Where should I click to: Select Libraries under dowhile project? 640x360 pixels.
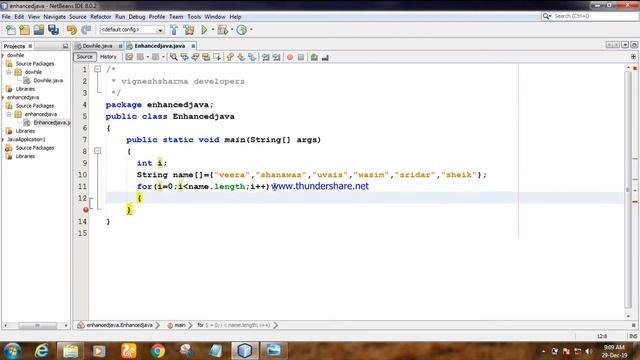(x=25, y=89)
